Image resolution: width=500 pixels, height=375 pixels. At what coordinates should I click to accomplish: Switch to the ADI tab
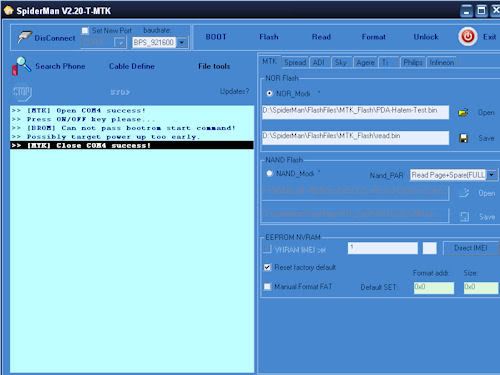pyautogui.click(x=319, y=62)
